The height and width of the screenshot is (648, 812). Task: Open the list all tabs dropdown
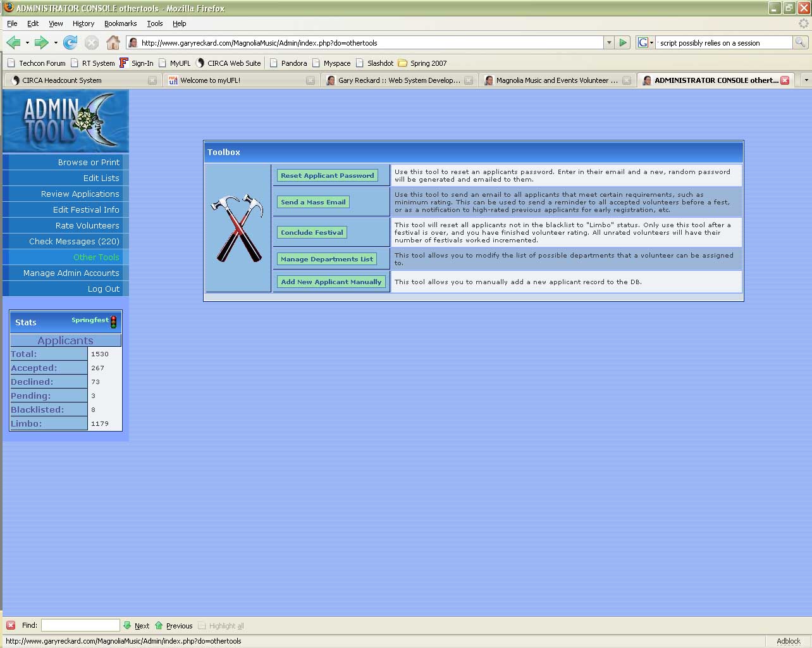[x=805, y=80]
